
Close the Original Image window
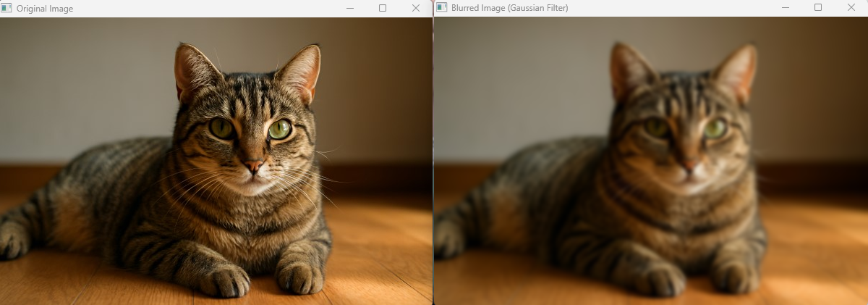click(x=416, y=8)
